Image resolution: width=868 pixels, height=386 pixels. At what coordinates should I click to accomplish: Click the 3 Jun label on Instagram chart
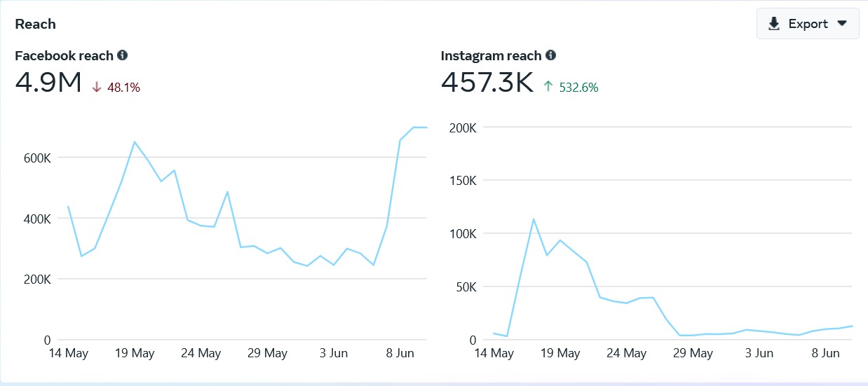click(x=759, y=353)
